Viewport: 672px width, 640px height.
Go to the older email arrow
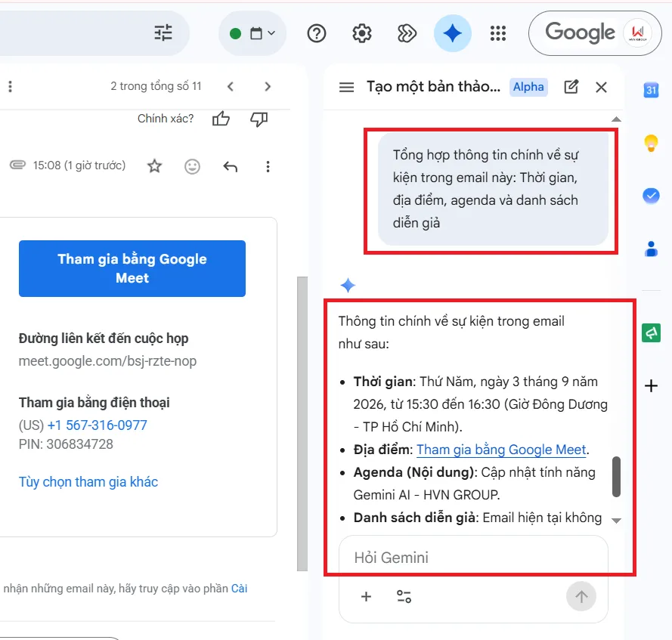click(268, 87)
